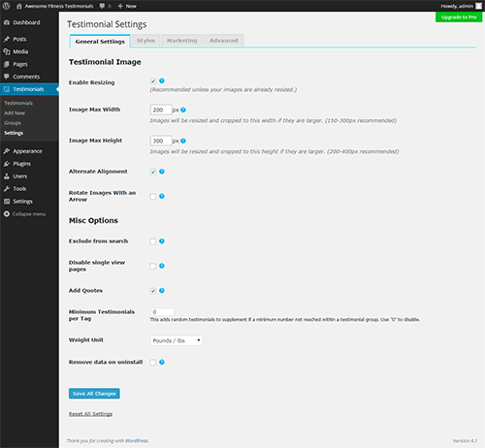Switch to the Styles tab

click(x=145, y=41)
